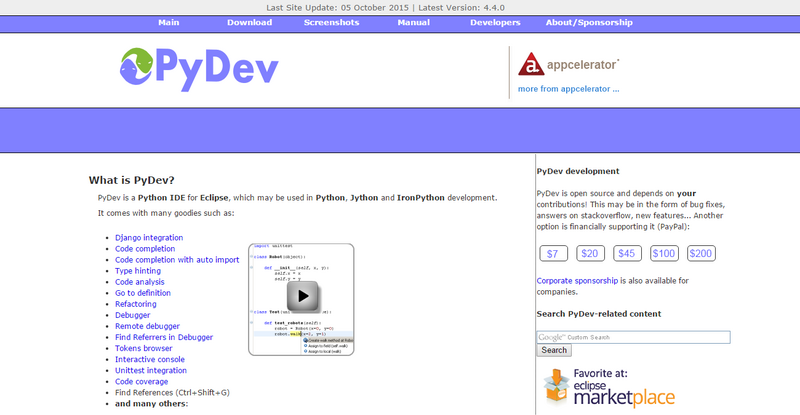Open the Django integration link
This screenshot has height=415, width=800.
click(x=149, y=238)
